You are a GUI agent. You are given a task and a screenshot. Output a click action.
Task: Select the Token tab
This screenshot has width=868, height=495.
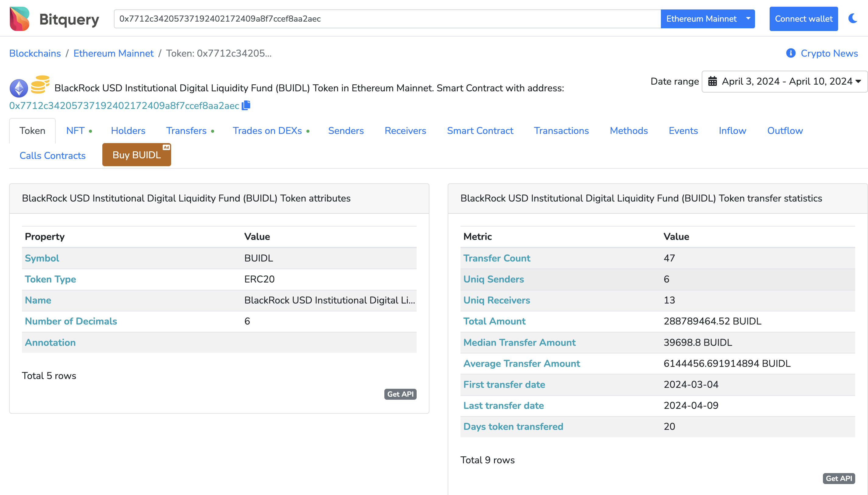[x=32, y=131]
